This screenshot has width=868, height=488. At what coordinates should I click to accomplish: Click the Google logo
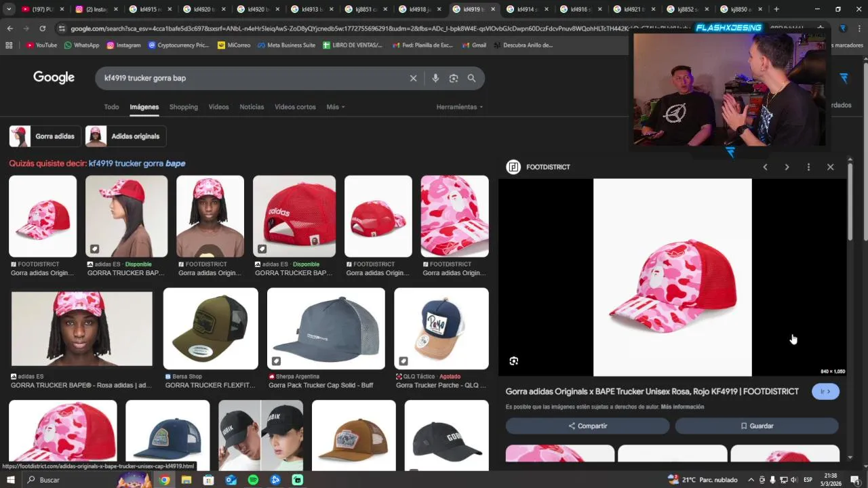coord(54,78)
